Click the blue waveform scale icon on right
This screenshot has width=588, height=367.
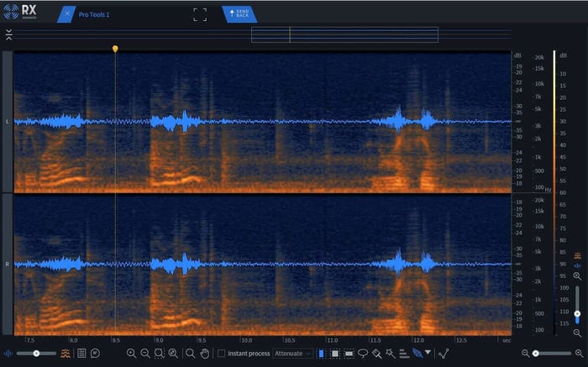pos(578,265)
